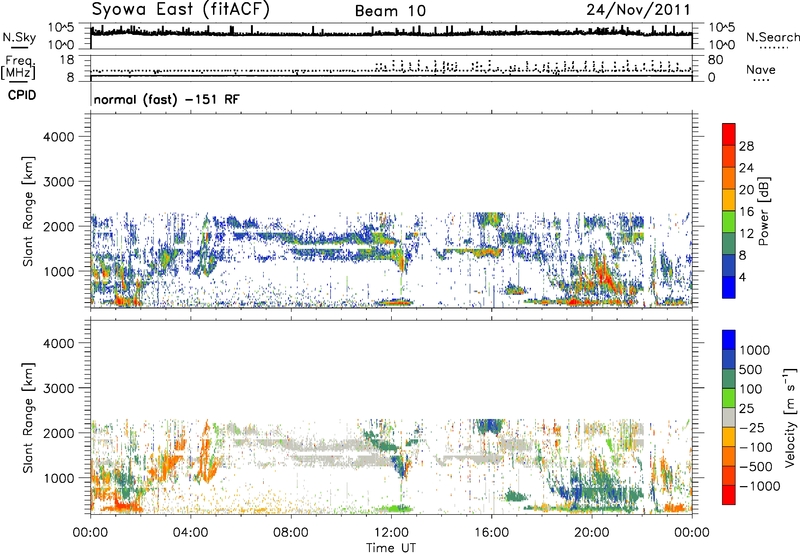Image resolution: width=800 pixels, height=554 pixels.
Task: Click the '08:00' time axis label
Action: (x=291, y=533)
